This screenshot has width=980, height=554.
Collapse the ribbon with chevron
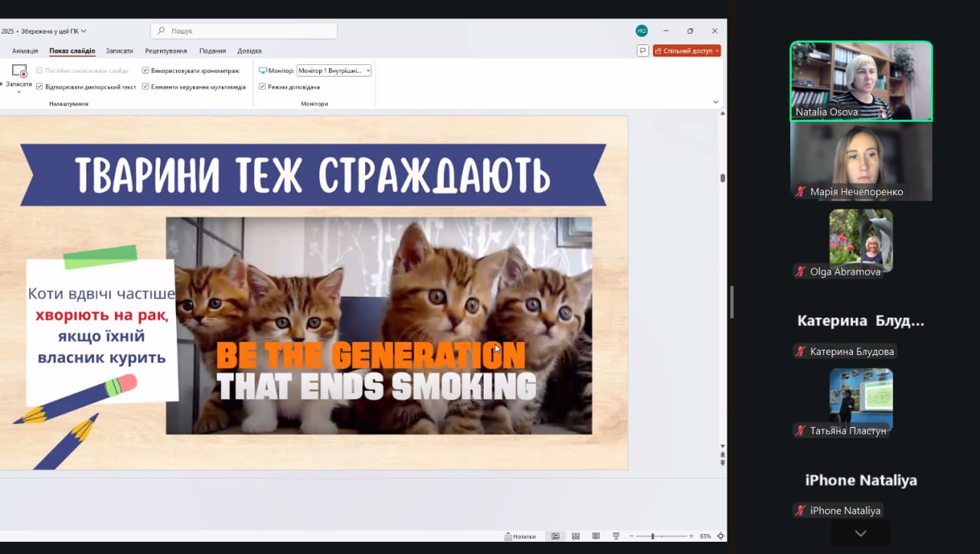pyautogui.click(x=716, y=102)
